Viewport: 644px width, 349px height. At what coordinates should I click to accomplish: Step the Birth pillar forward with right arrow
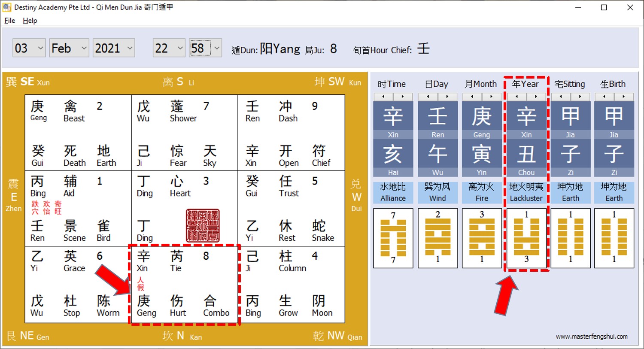(x=624, y=97)
